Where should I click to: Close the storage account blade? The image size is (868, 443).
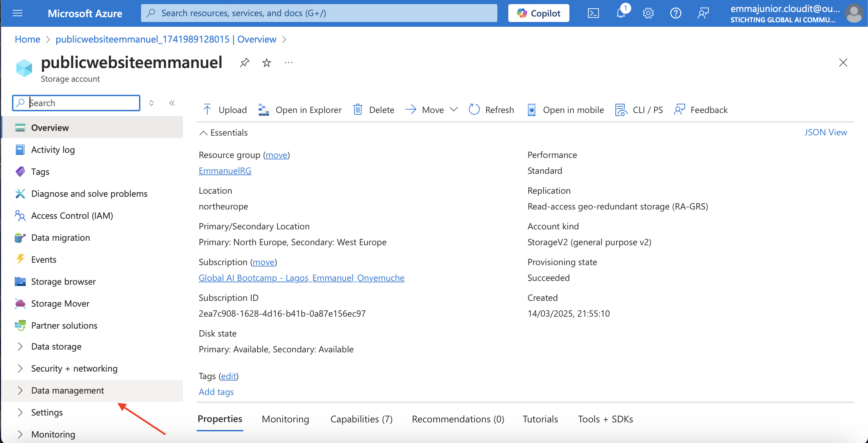pyautogui.click(x=843, y=63)
